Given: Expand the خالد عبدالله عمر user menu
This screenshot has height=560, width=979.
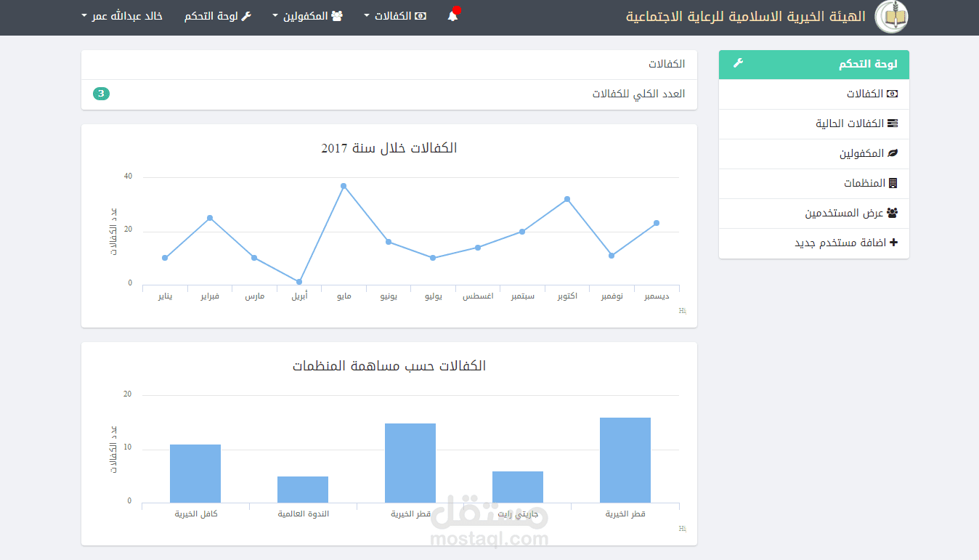Looking at the screenshot, I should pos(122,16).
